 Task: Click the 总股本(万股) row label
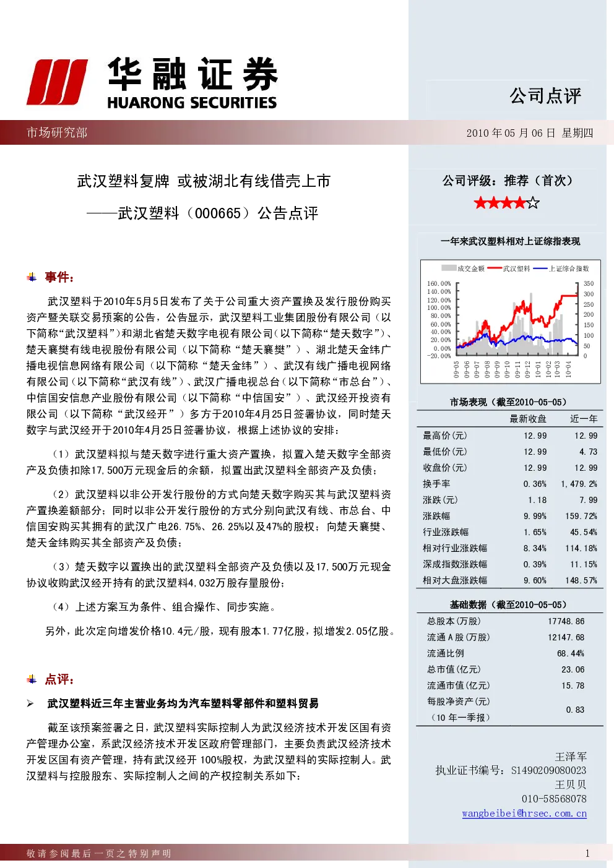click(x=454, y=621)
